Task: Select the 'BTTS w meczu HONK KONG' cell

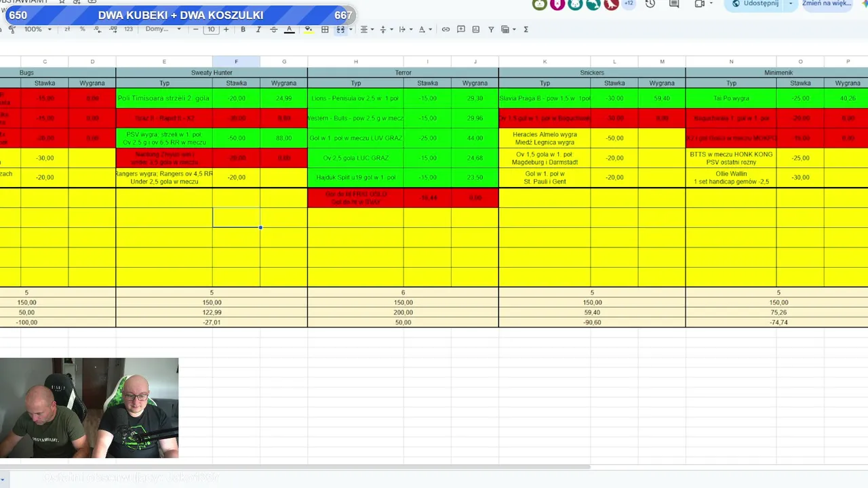Action: pos(731,158)
